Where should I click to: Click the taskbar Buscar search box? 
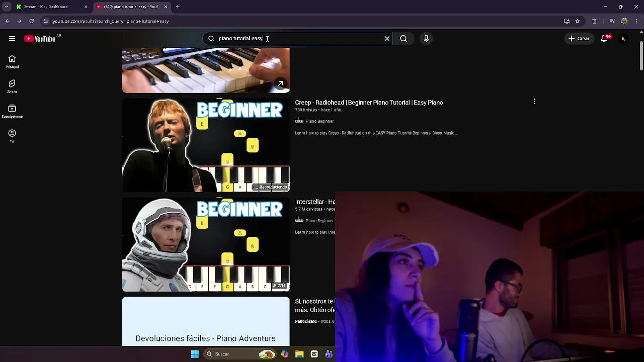[x=240, y=354]
